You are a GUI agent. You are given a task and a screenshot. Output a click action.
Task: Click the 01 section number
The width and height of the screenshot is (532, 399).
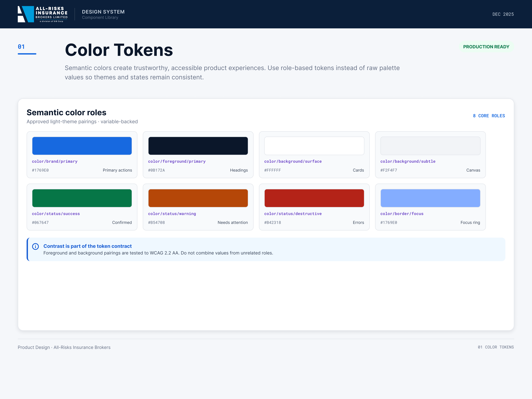click(x=21, y=47)
